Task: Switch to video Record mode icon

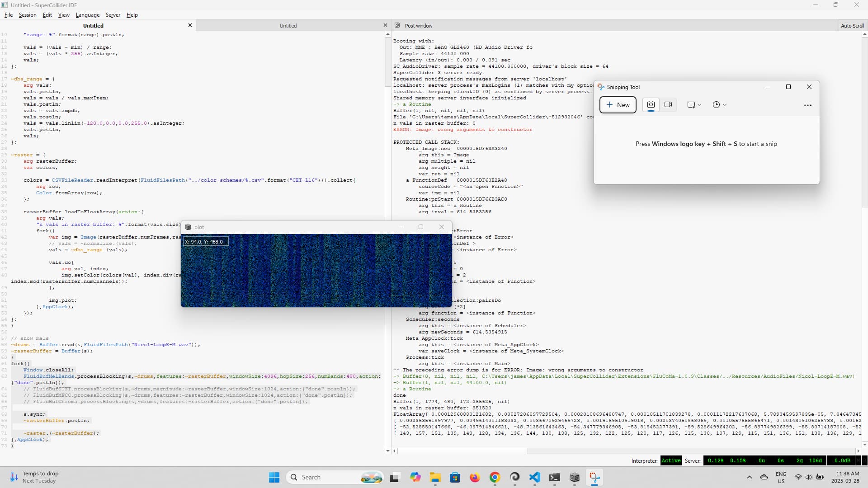Action: click(668, 104)
